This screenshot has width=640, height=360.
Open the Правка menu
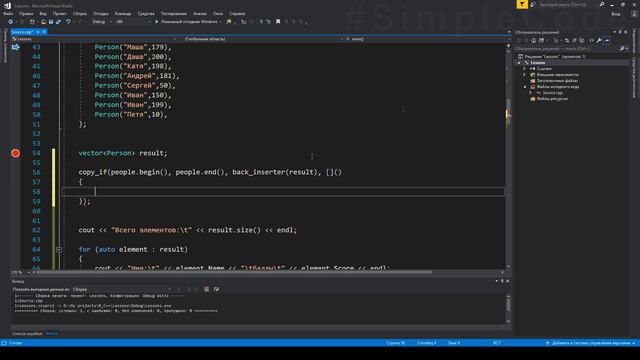pyautogui.click(x=26, y=13)
